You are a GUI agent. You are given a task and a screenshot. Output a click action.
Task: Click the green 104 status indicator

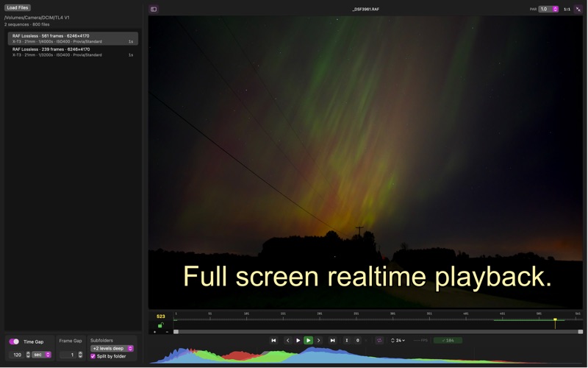tap(448, 340)
